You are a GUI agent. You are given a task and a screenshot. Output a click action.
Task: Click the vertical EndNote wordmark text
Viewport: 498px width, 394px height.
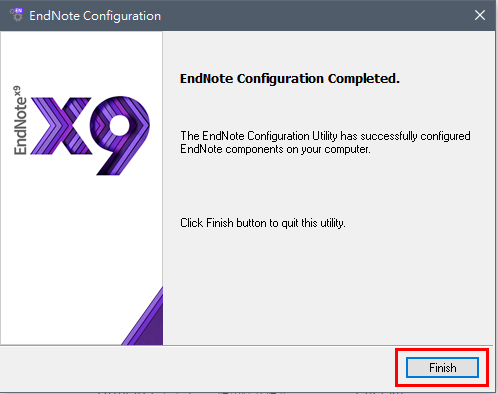point(20,125)
